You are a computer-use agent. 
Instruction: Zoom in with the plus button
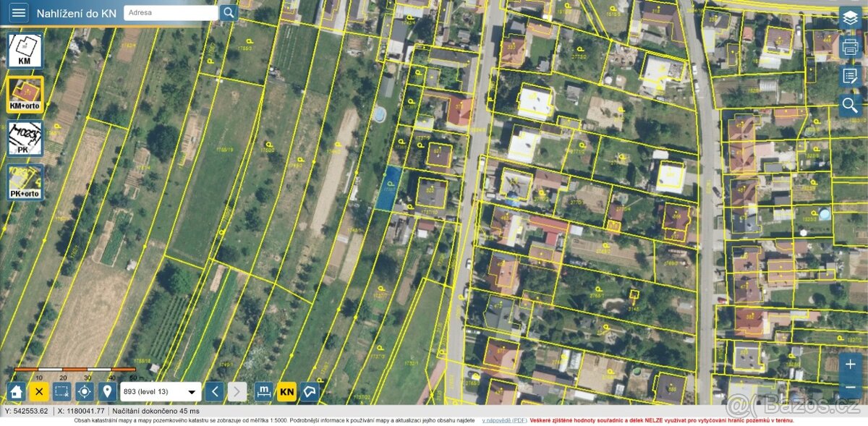(x=850, y=363)
